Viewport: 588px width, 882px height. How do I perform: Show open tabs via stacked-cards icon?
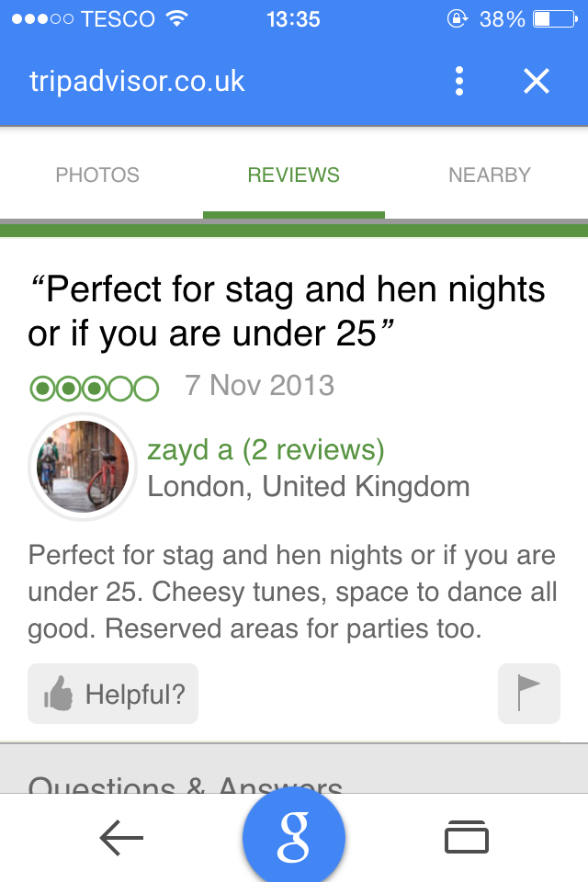point(467,837)
